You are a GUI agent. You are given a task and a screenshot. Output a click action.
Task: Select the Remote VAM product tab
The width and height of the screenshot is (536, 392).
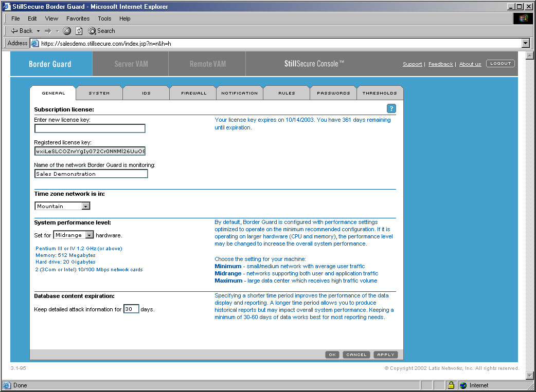tap(207, 64)
